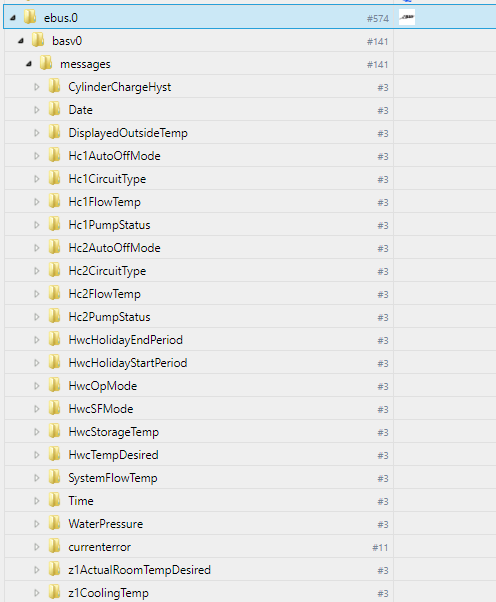This screenshot has height=602, width=496.
Task: Select the ebus.0 folder icon
Action: tap(30, 17)
